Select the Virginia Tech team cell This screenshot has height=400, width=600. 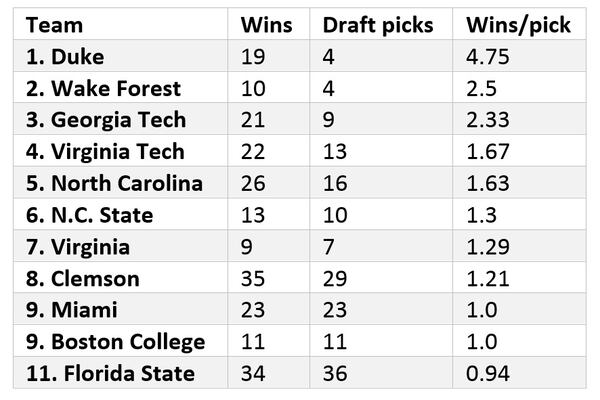tap(103, 152)
